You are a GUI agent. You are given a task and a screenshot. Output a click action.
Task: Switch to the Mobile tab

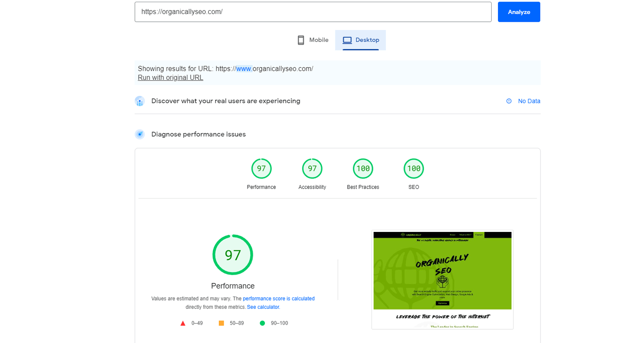[x=313, y=40]
